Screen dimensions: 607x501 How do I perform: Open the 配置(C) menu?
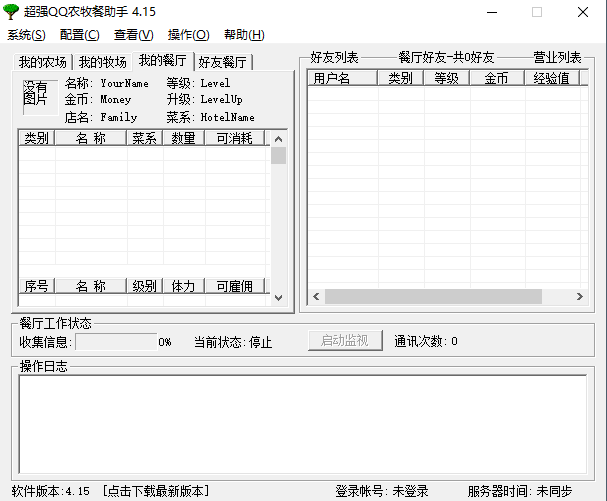click(x=80, y=35)
